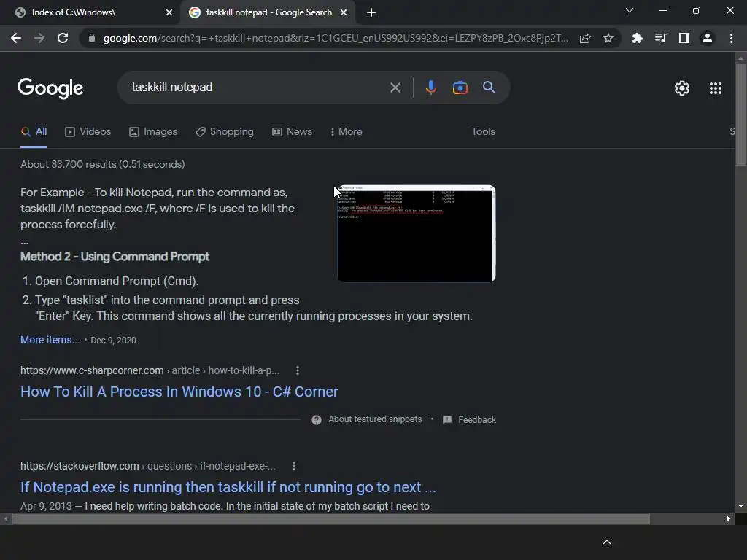The width and height of the screenshot is (747, 560).
Task: Switch to Shopping results
Action: [x=225, y=132]
